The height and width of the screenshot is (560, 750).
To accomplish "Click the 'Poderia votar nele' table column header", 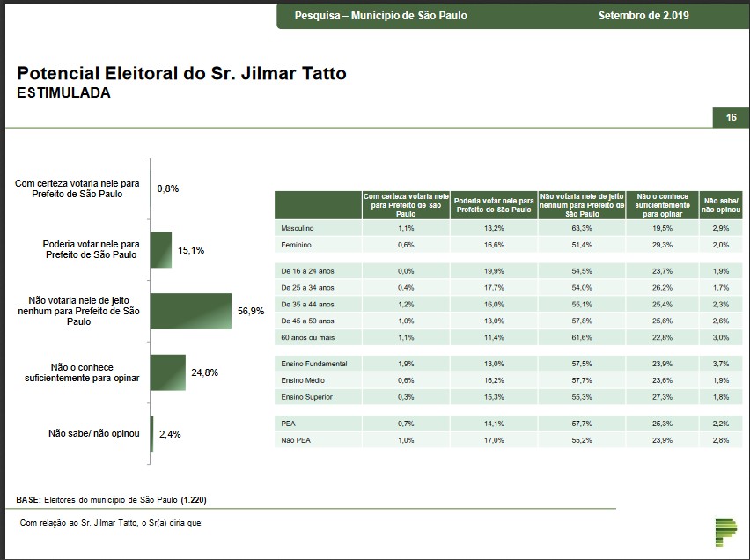I will tap(493, 205).
